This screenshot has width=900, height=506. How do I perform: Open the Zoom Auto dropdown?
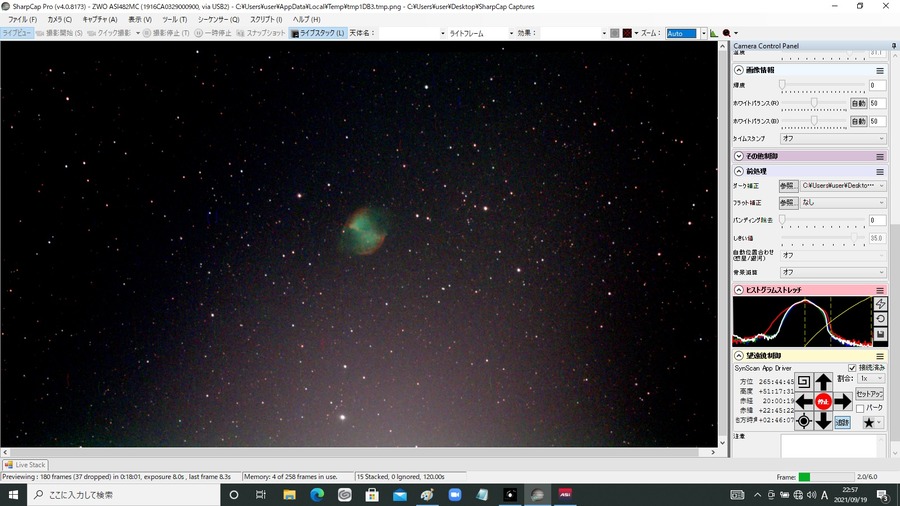click(x=704, y=33)
